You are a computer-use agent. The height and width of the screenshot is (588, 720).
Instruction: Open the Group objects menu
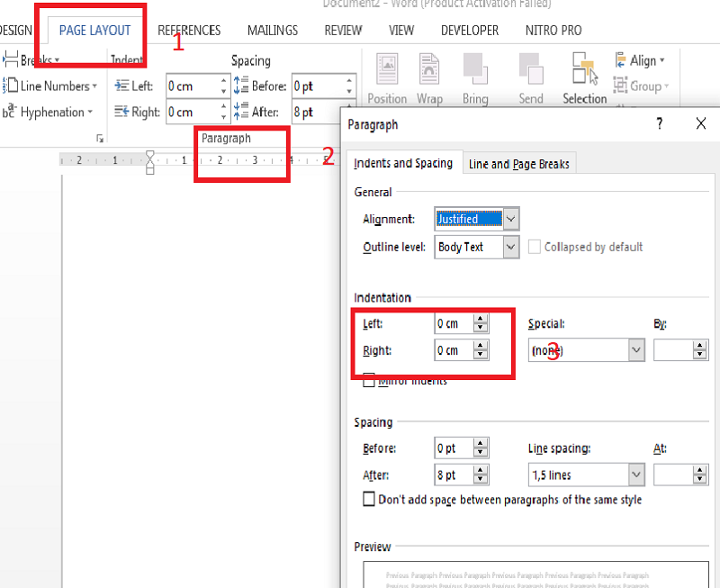(641, 86)
